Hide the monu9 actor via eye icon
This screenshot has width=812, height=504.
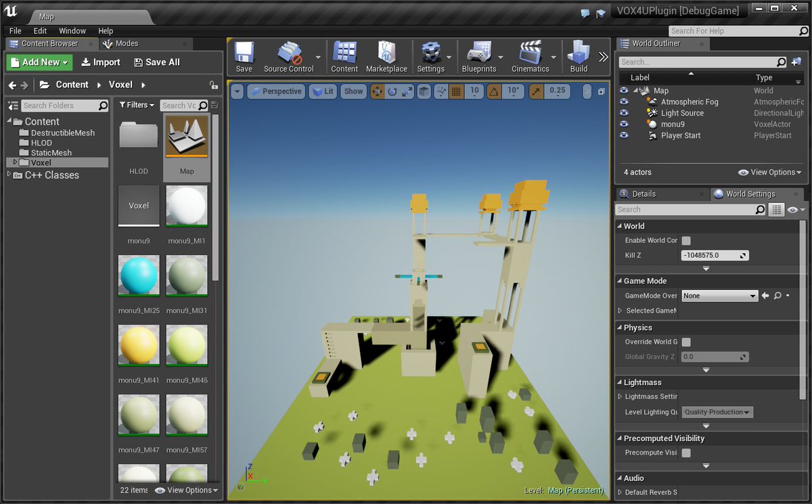(624, 124)
